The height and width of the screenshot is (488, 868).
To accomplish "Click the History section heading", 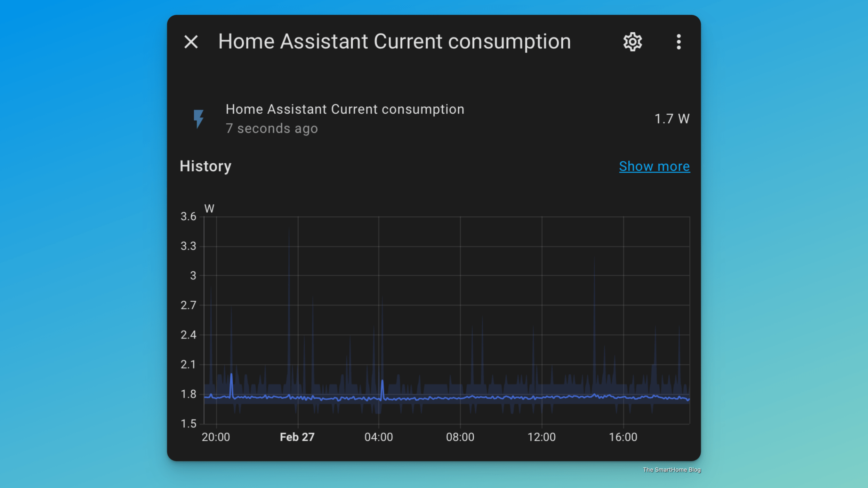I will coord(205,166).
